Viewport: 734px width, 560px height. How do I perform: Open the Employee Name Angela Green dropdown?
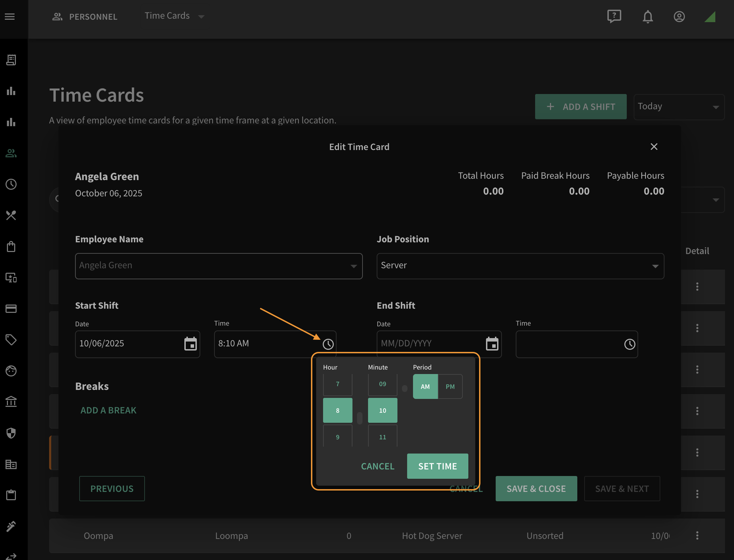219,266
